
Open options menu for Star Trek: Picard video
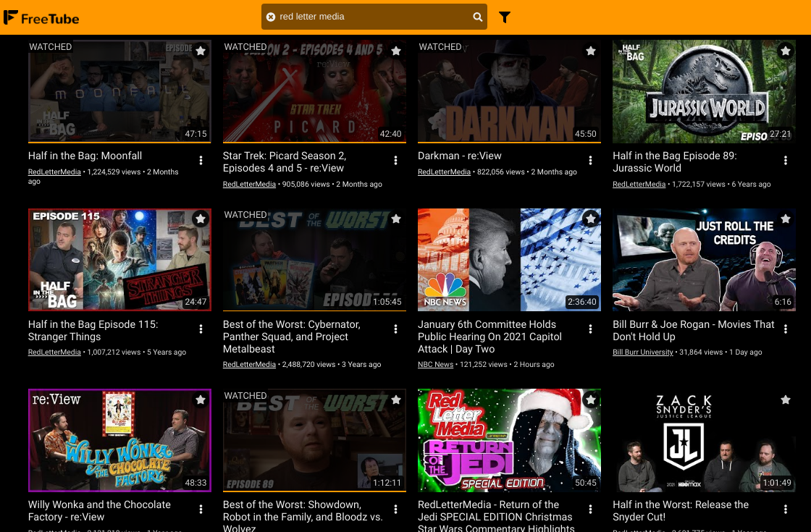pos(395,160)
